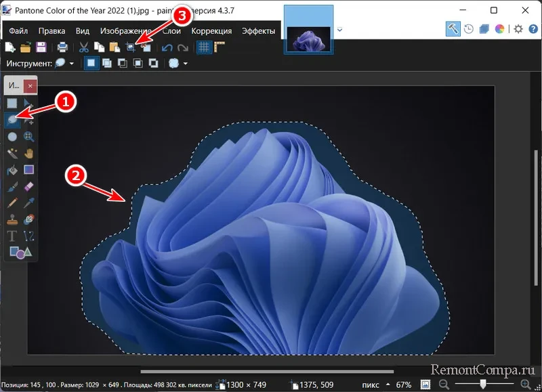542x392 pixels.
Task: Select the Paintbrush tool
Action: (12, 186)
